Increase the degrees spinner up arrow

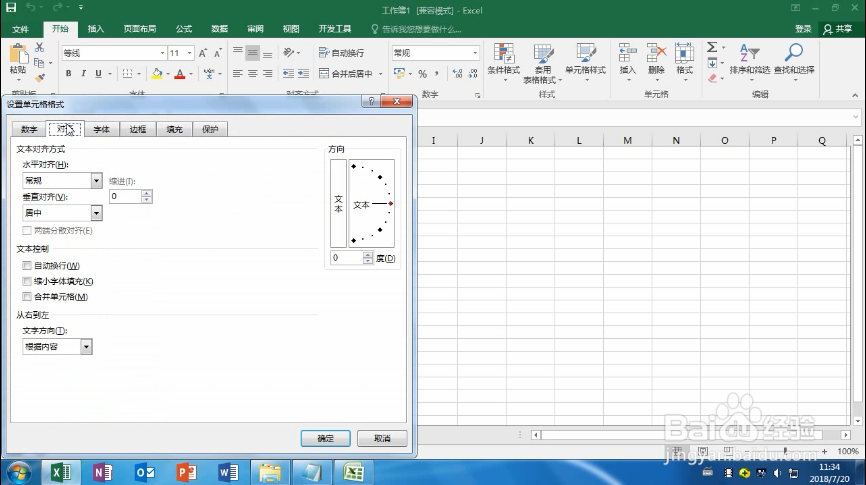tap(368, 255)
